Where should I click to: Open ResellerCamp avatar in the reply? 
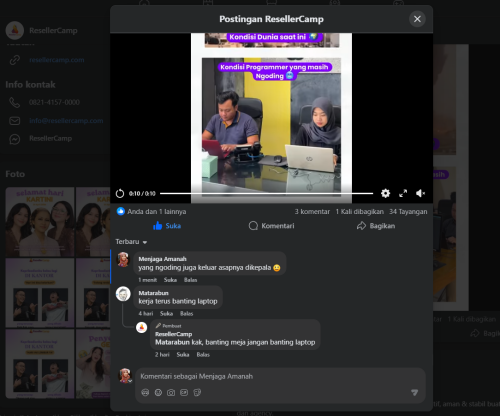(x=141, y=327)
